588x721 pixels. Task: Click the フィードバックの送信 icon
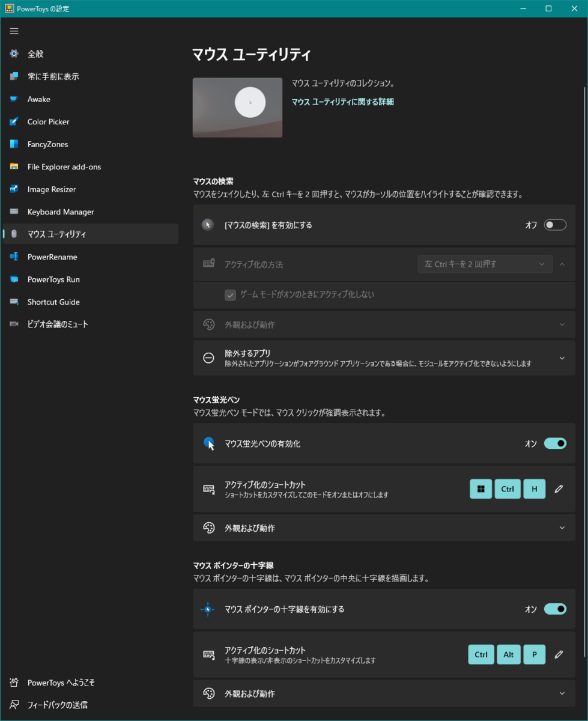pyautogui.click(x=14, y=705)
